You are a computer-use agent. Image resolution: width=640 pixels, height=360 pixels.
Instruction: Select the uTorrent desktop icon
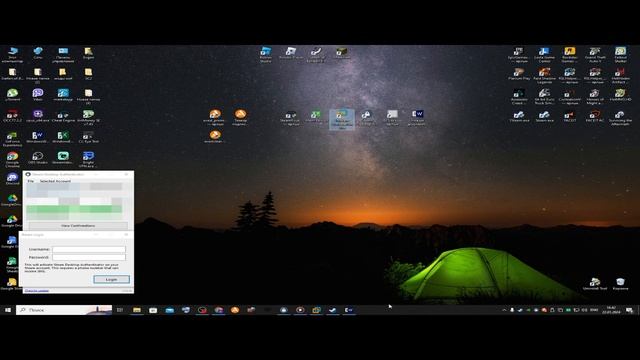pos(12,95)
